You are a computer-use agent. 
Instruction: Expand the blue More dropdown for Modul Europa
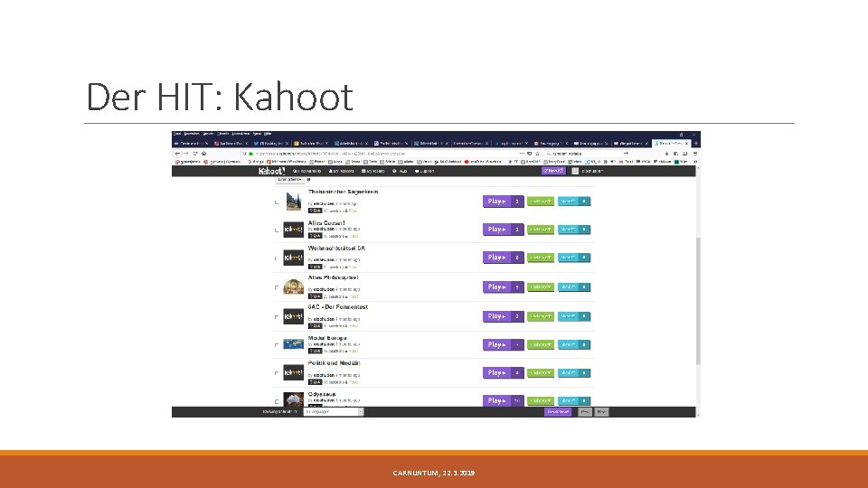[574, 344]
